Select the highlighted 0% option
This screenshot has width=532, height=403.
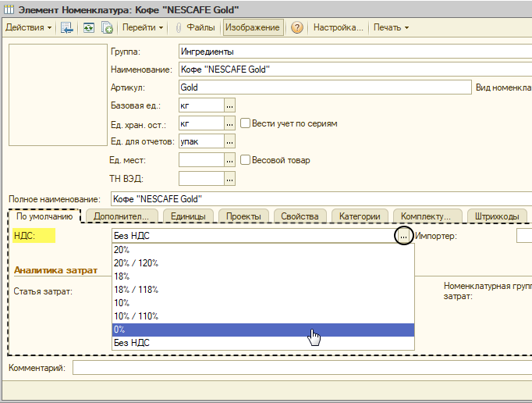point(264,330)
